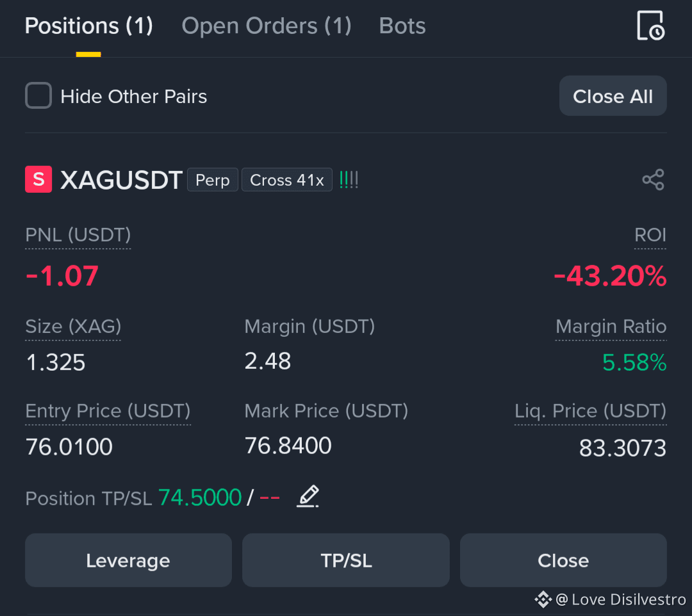This screenshot has height=616, width=692.
Task: Open the Leverage adjustment button
Action: [128, 560]
